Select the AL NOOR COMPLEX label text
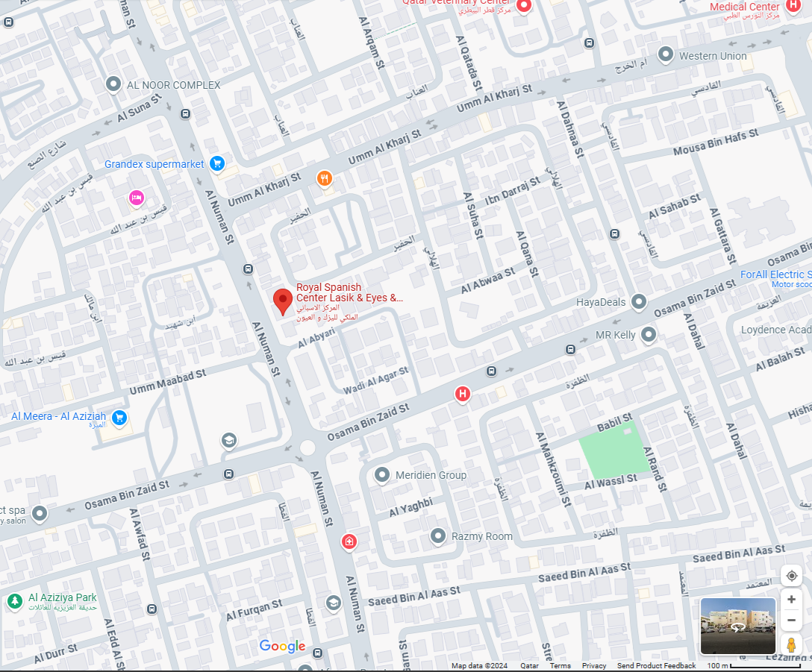 click(174, 85)
